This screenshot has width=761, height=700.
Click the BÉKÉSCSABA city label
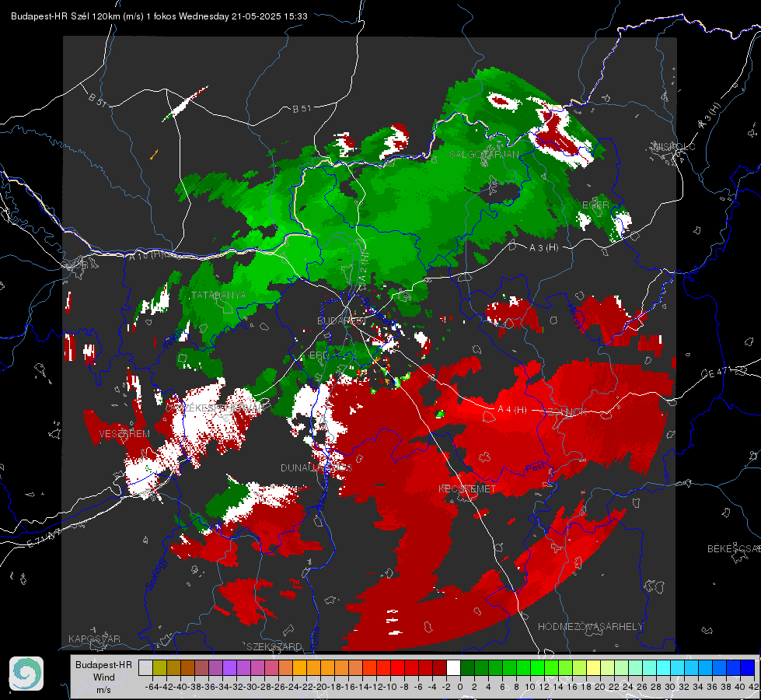coord(734,548)
